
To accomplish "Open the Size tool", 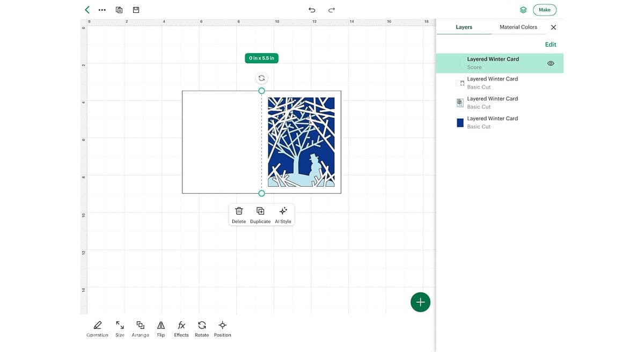I will [120, 329].
